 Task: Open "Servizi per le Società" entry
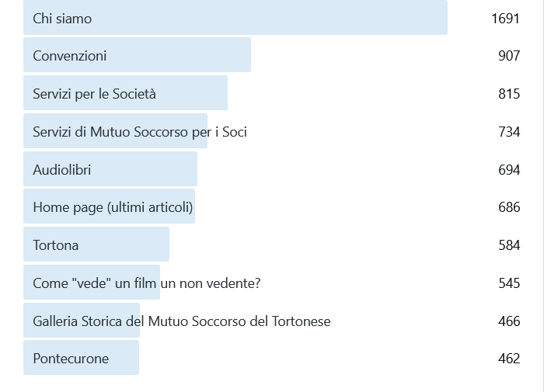pyautogui.click(x=94, y=94)
